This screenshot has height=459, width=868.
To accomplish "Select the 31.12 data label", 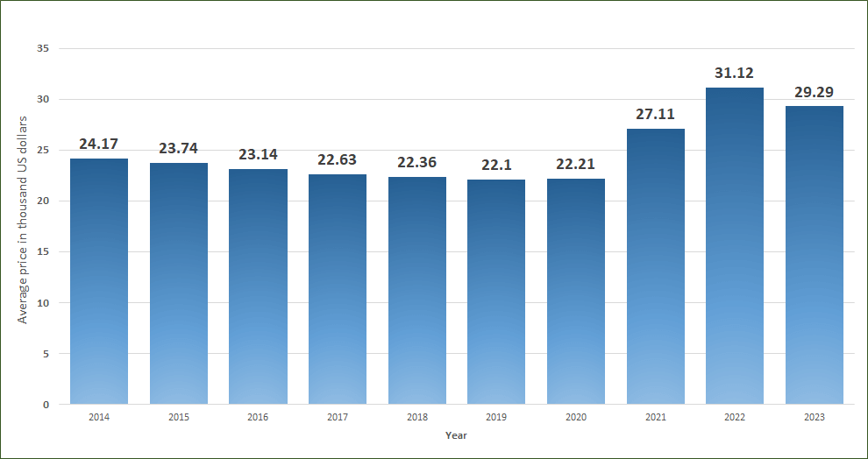I will (x=735, y=73).
